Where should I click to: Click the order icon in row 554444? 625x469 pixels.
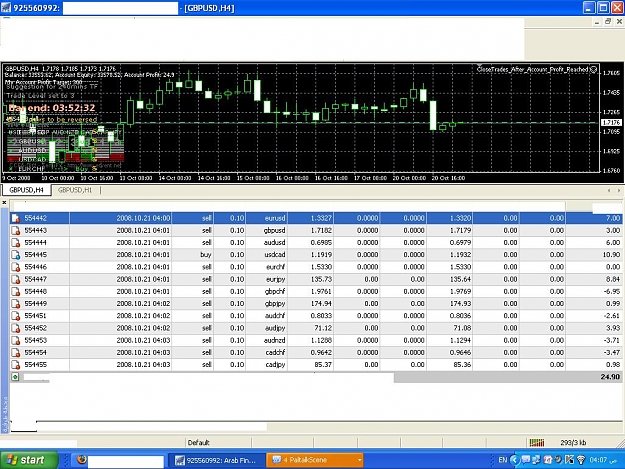(x=16, y=243)
